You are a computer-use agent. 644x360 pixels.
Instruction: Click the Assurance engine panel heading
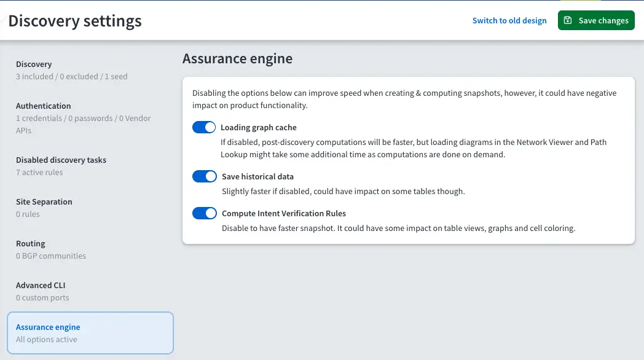click(237, 59)
